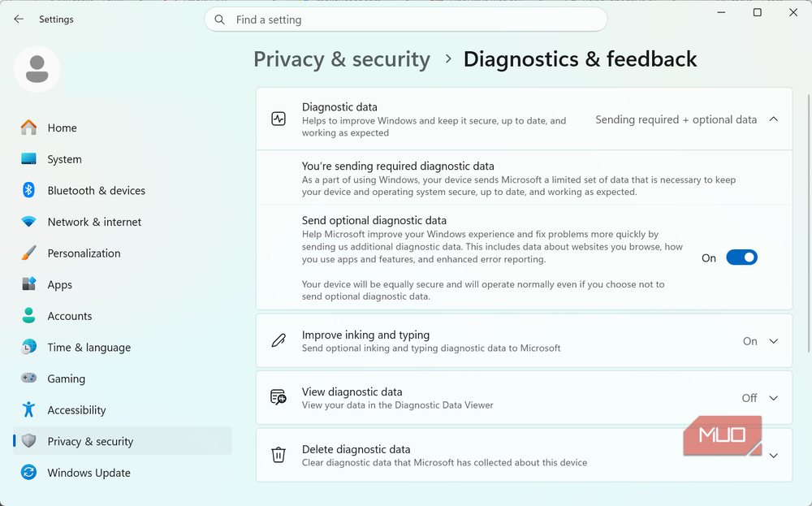Click the Apps icon in sidebar

click(x=29, y=284)
